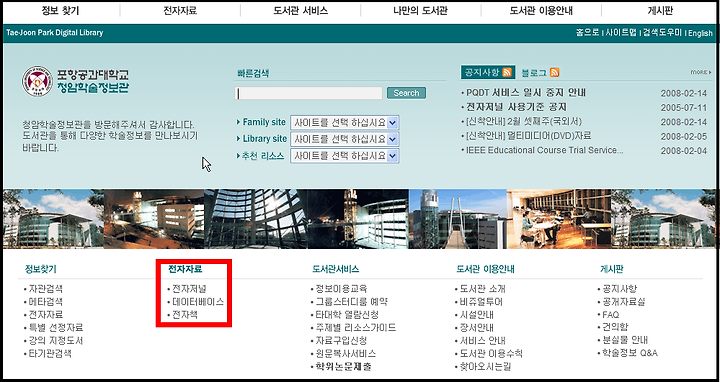720x382 pixels.
Task: Open 공개자료실 link
Action: point(624,302)
